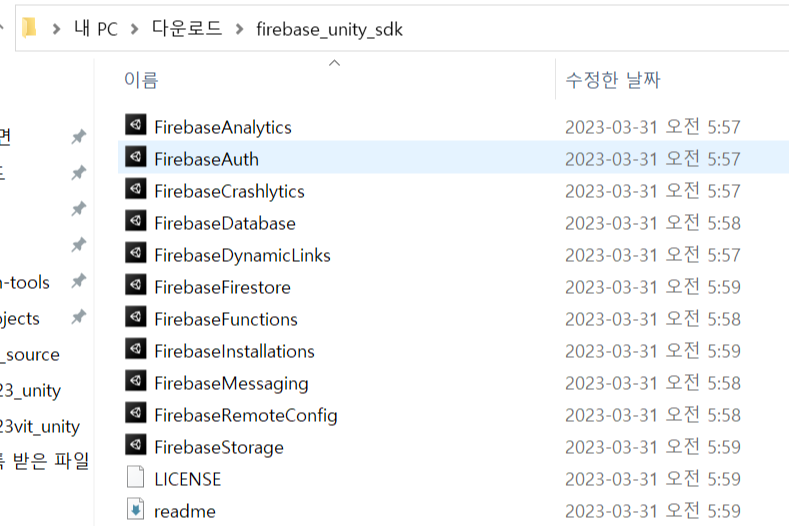
Task: Select the FirebaseInstallations file name
Action: [x=234, y=351]
